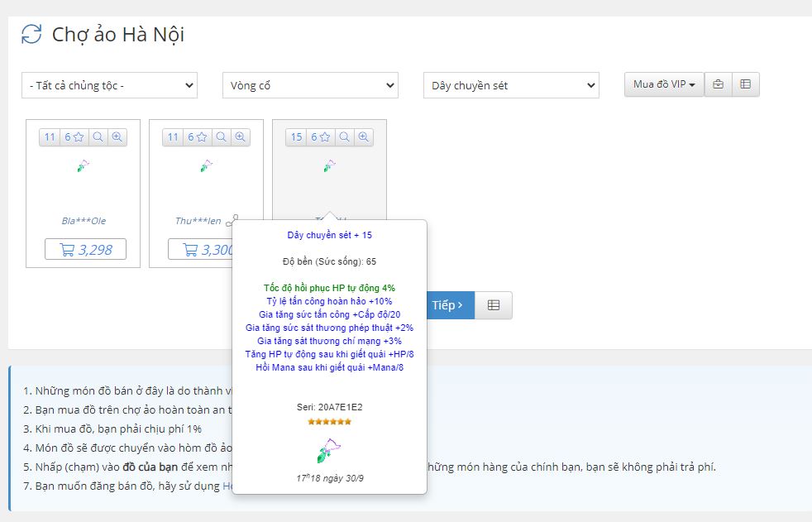The width and height of the screenshot is (812, 522).
Task: Click the refresh icon beside Chợ ảo Hà Nội
Action: pos(31,34)
